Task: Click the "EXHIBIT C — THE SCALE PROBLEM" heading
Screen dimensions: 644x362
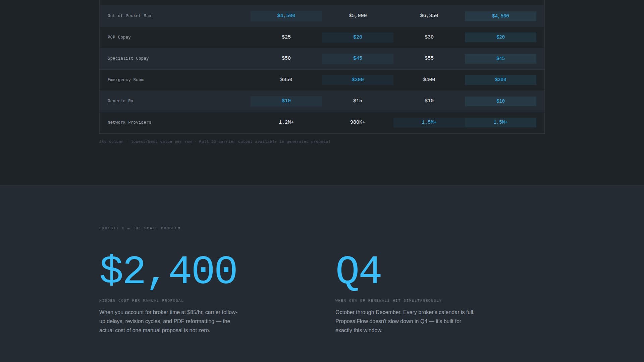Action: 140,228
